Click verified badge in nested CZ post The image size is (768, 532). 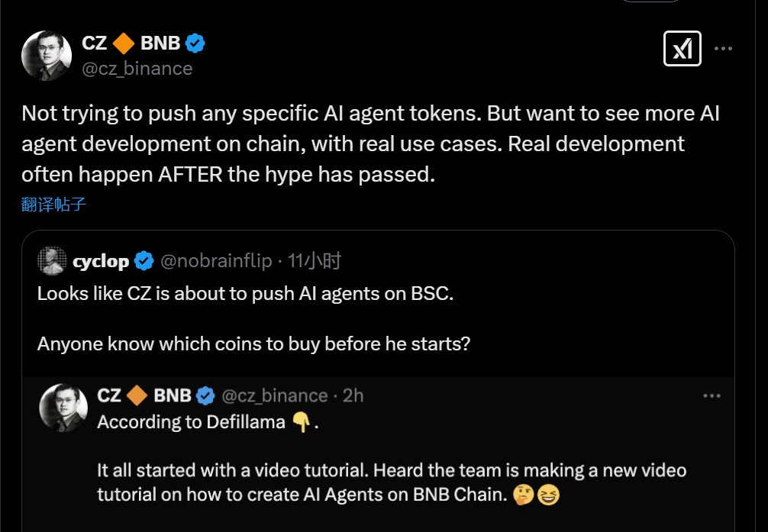point(205,395)
